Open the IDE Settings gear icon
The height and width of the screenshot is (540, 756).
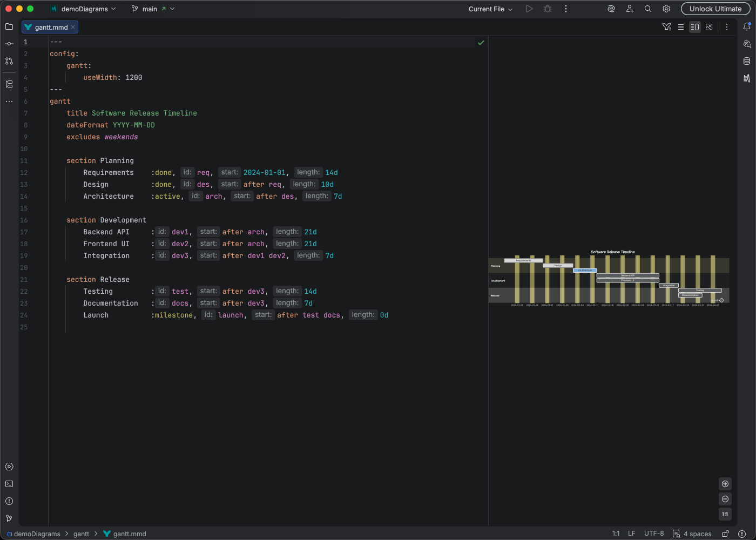(x=666, y=9)
